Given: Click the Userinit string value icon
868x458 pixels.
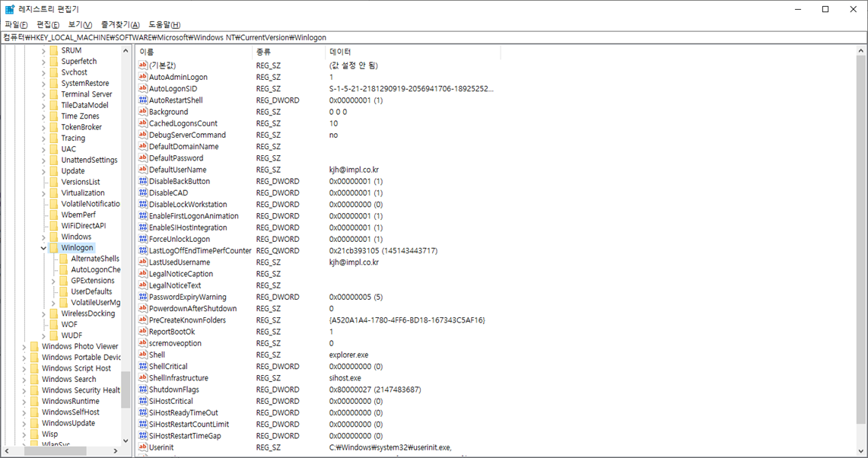Looking at the screenshot, I should 143,447.
